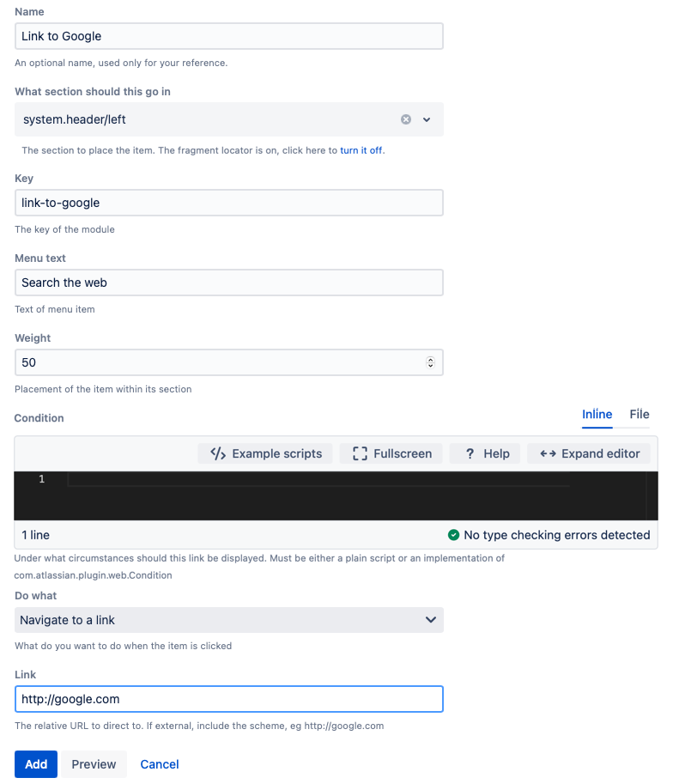This screenshot has height=784, width=679.
Task: Click the Help question mark icon
Action: (x=470, y=453)
